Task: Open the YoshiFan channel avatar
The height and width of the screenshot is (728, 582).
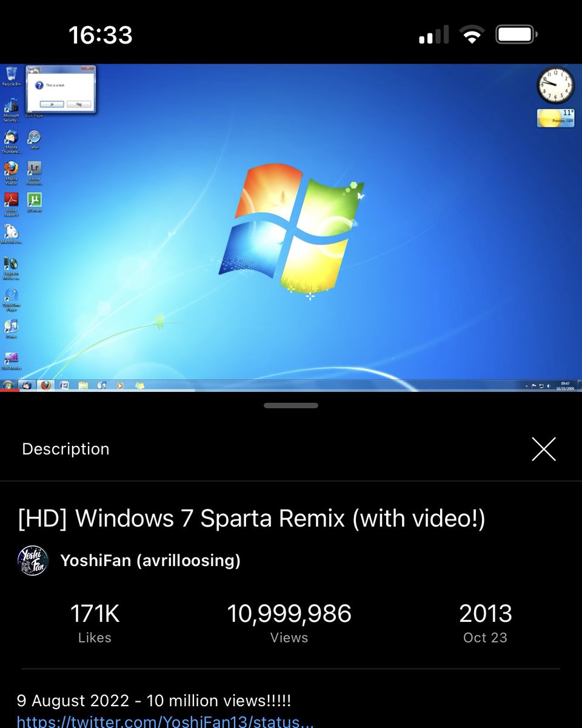Action: point(33,561)
